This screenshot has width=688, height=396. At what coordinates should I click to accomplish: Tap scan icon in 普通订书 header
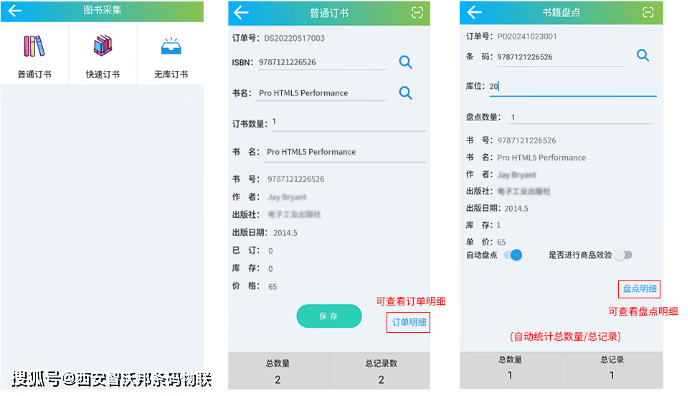pyautogui.click(x=417, y=13)
